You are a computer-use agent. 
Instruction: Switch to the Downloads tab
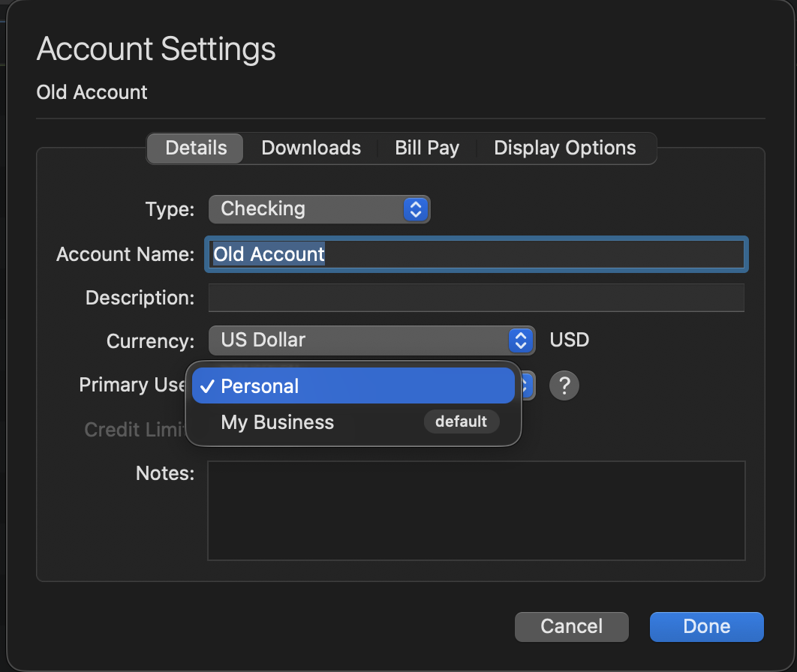pos(311,148)
